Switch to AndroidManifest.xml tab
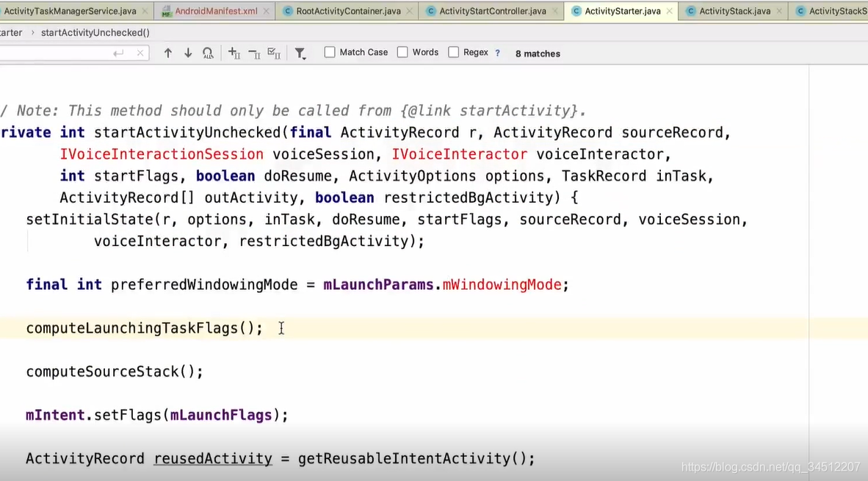The image size is (868, 481). [x=216, y=11]
